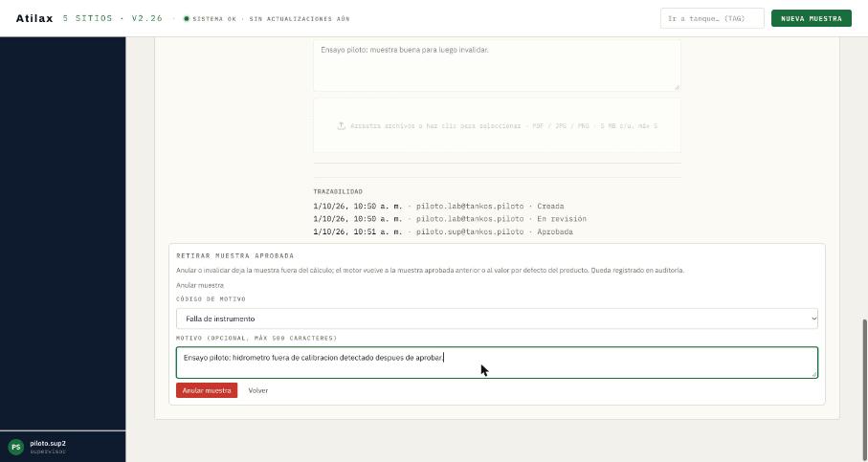Click the piloto.sup2 username
Image resolution: width=868 pixels, height=462 pixels.
[x=48, y=443]
